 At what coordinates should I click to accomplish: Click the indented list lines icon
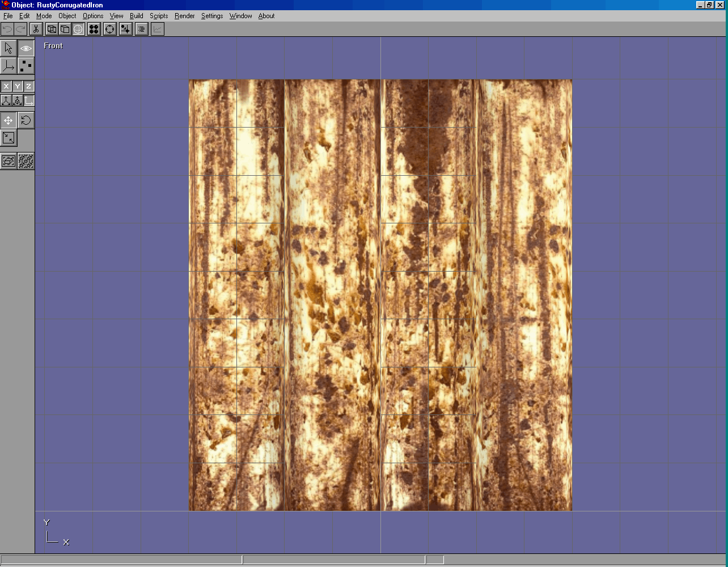coord(142,29)
